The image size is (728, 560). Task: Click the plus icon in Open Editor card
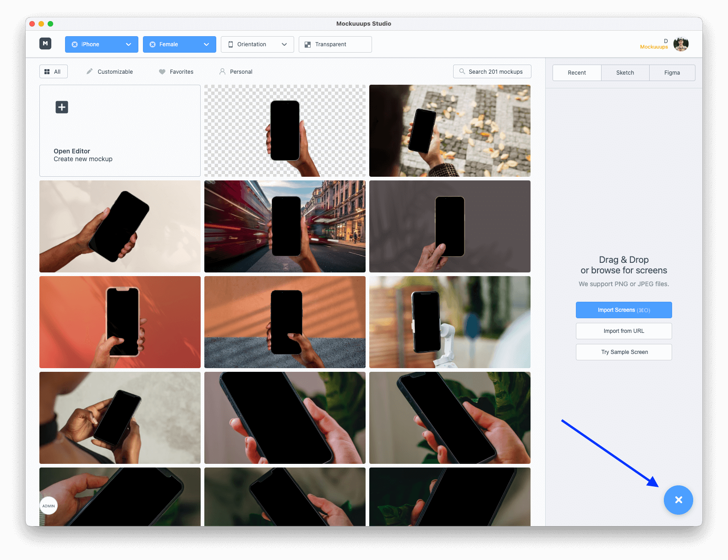(62, 107)
